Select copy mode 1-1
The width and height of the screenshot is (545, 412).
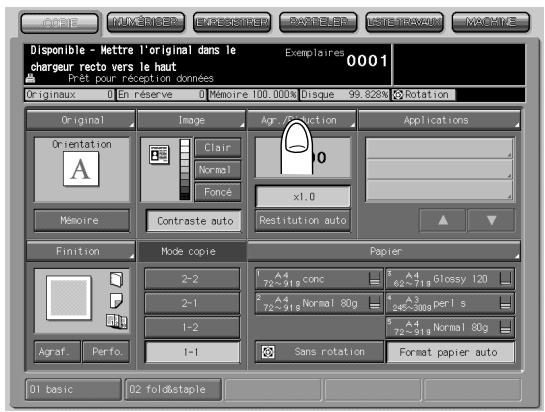click(193, 352)
